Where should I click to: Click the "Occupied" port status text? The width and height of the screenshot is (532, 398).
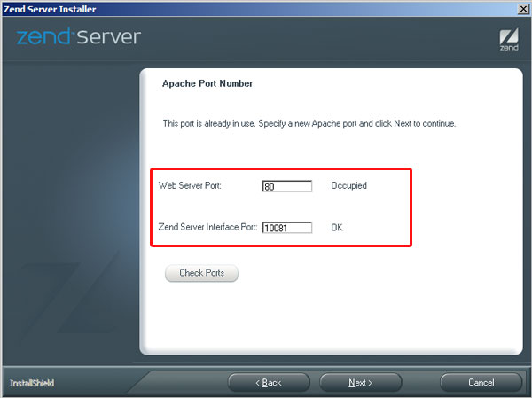[x=348, y=185]
